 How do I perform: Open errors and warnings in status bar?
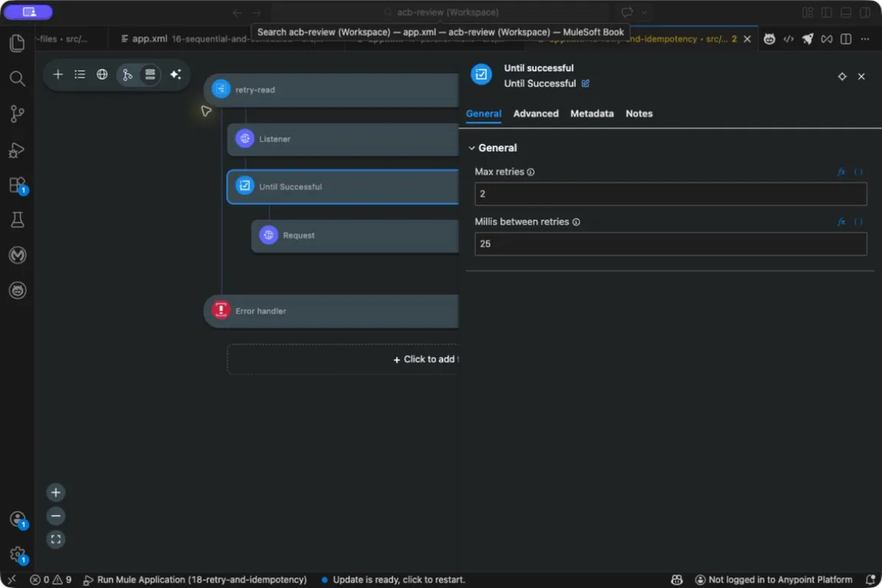pos(51,580)
